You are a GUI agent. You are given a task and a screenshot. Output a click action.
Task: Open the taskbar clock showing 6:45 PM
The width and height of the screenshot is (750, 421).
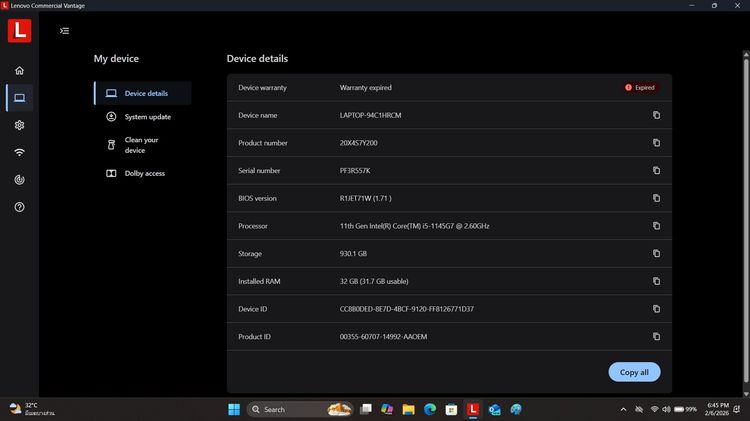coord(717,409)
